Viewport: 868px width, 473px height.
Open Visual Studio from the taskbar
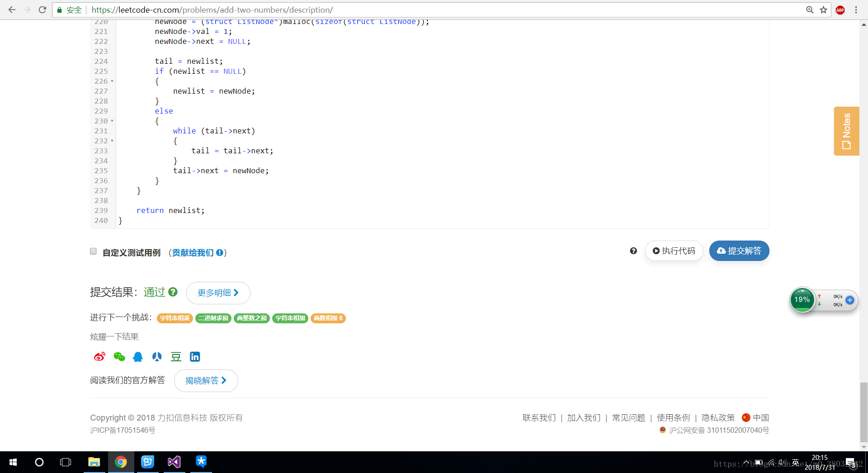pos(174,462)
